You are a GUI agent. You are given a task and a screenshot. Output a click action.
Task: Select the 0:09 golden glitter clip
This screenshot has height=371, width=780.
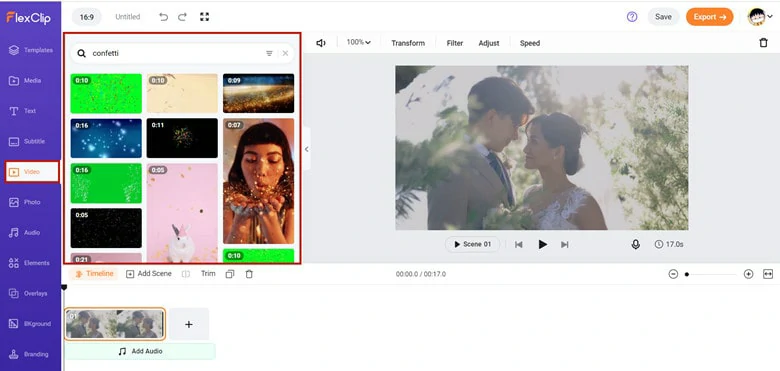tap(258, 93)
